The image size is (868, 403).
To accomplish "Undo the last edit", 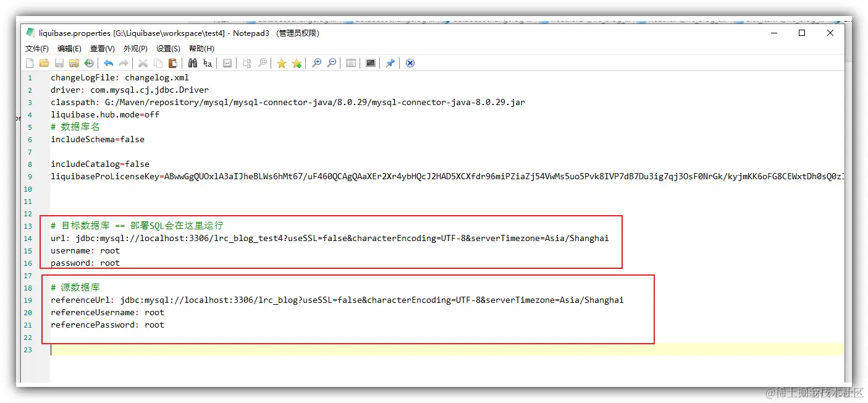I will [108, 63].
